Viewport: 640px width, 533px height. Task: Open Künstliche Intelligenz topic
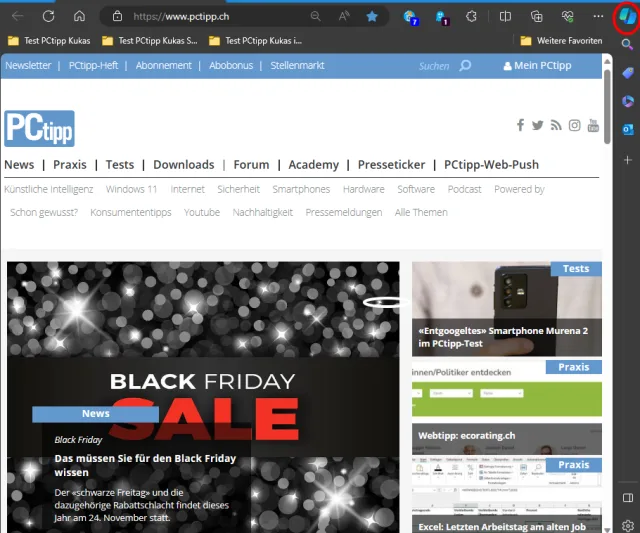tap(49, 189)
